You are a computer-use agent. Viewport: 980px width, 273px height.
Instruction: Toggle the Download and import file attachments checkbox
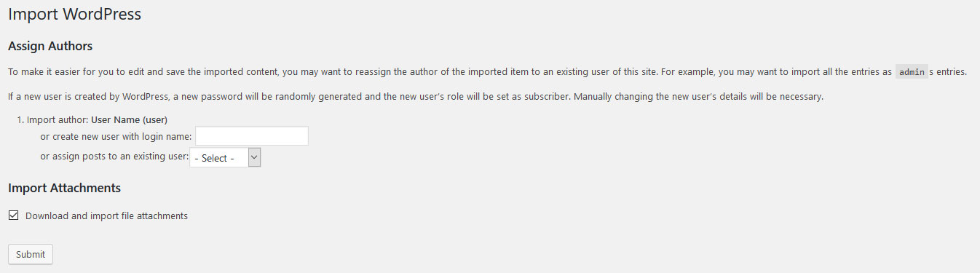point(13,215)
